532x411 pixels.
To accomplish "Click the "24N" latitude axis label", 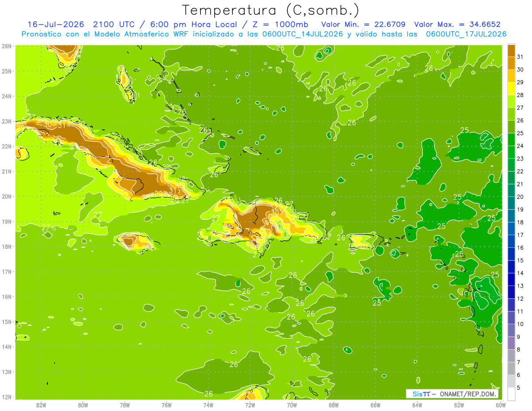I will pos(6,96).
